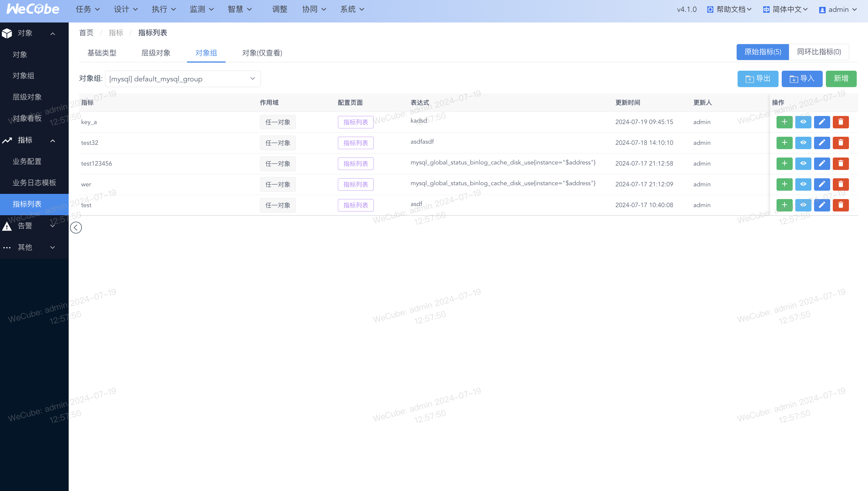This screenshot has width=868, height=491.
Task: Open the 协同 top menu dropdown
Action: pyautogui.click(x=314, y=10)
